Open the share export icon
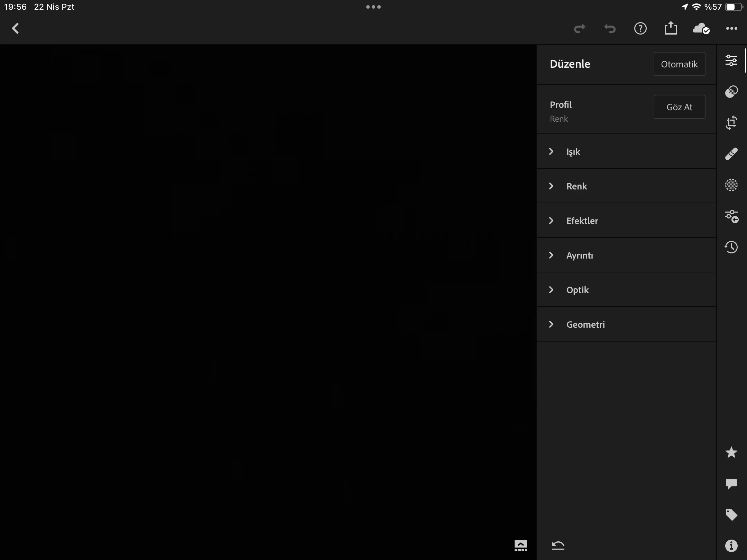The image size is (747, 560). 671,28
